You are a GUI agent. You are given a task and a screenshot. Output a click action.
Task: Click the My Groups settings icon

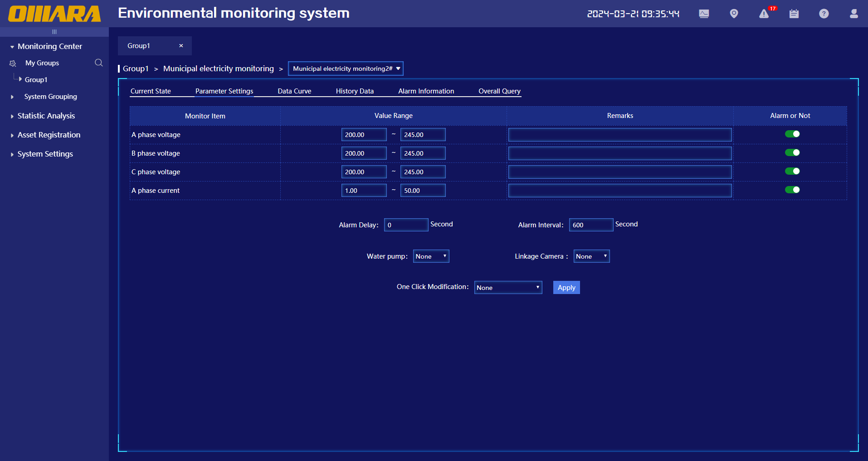point(13,63)
